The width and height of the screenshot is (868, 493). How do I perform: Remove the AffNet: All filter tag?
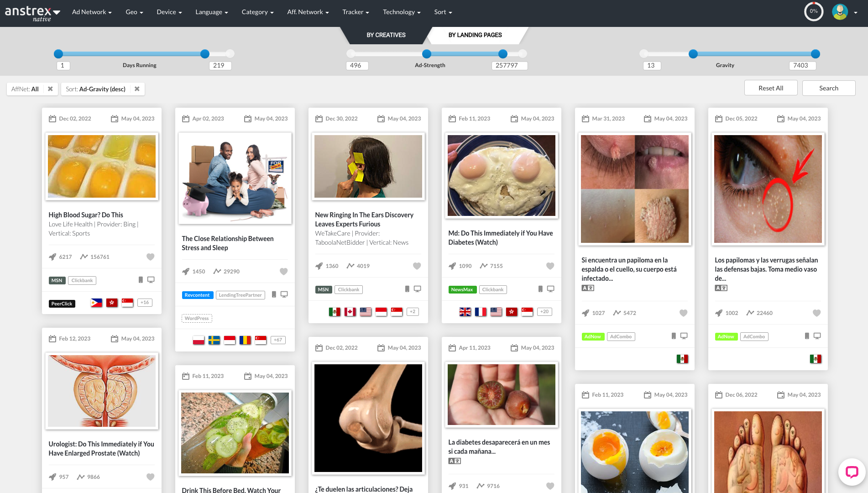(51, 89)
